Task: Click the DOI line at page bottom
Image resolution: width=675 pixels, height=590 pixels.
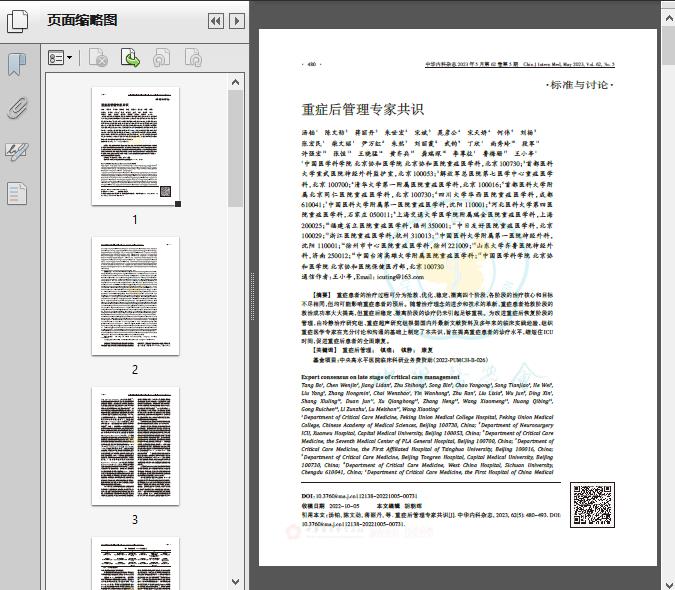Action: (359, 496)
